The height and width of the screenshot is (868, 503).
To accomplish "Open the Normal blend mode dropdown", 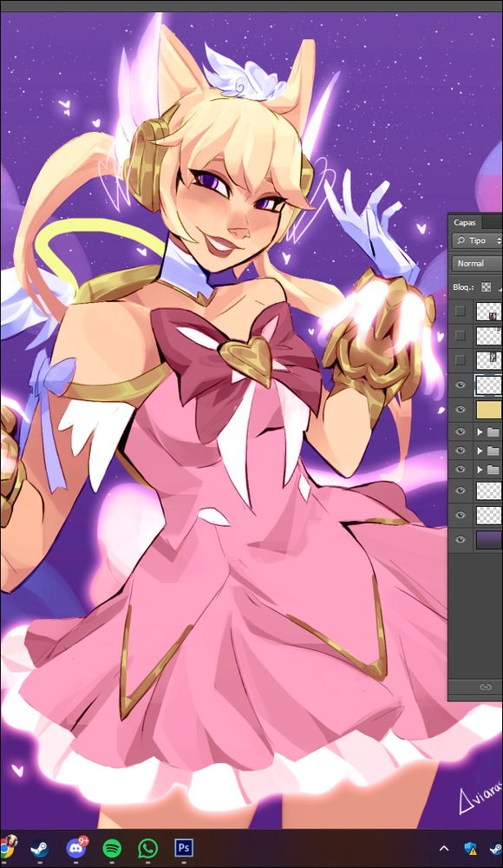I will tap(477, 264).
